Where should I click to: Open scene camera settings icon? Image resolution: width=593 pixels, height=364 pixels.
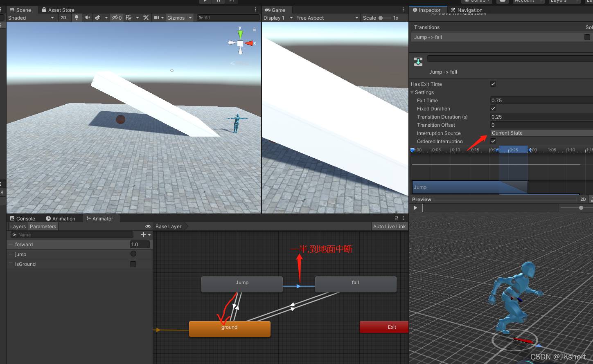[156, 18]
